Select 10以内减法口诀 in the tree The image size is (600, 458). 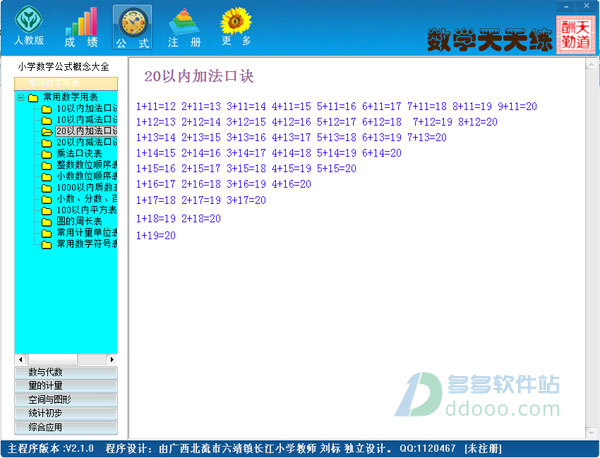click(x=86, y=120)
